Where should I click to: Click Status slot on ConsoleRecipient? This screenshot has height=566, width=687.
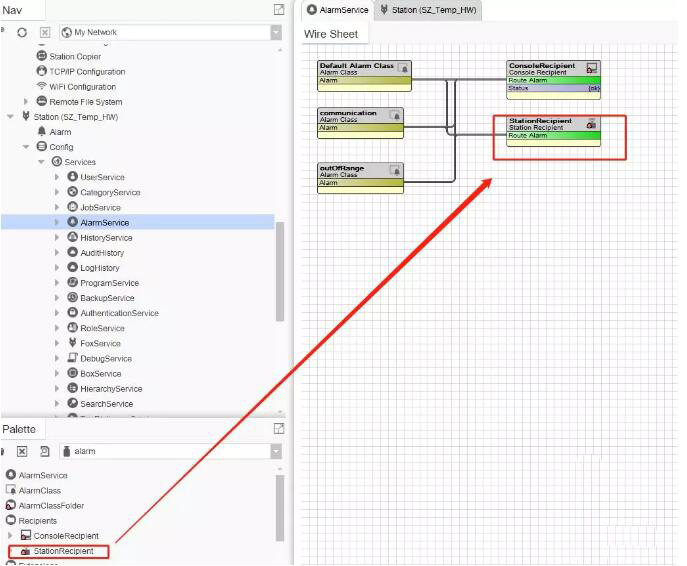pos(553,88)
